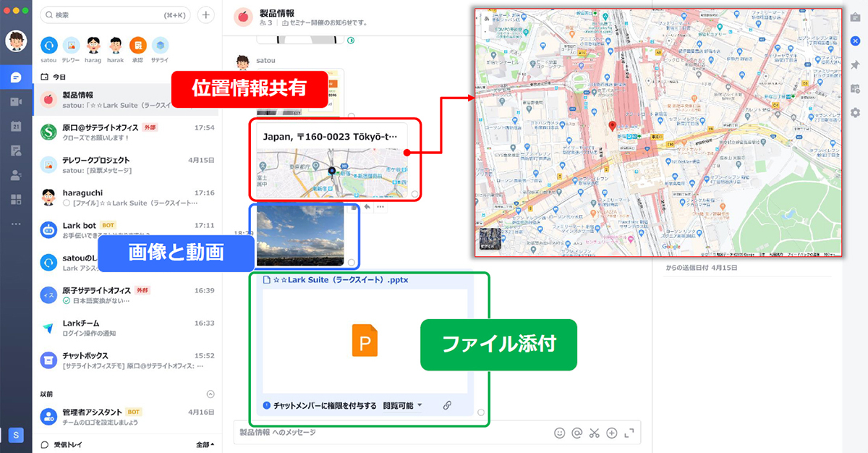Show more items via sidebar ellipsis
The width and height of the screenshot is (868, 453).
pyautogui.click(x=16, y=224)
